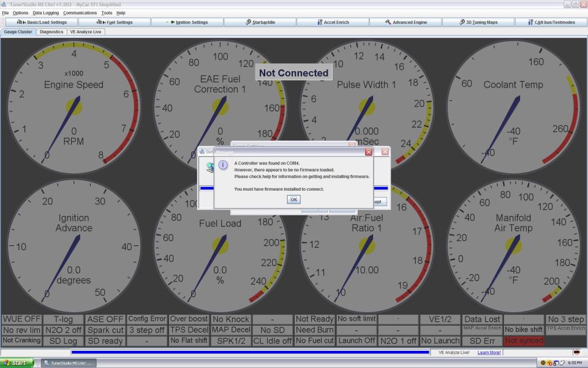Click the info icon in message dialog
The height and width of the screenshot is (368, 588).
pos(223,165)
